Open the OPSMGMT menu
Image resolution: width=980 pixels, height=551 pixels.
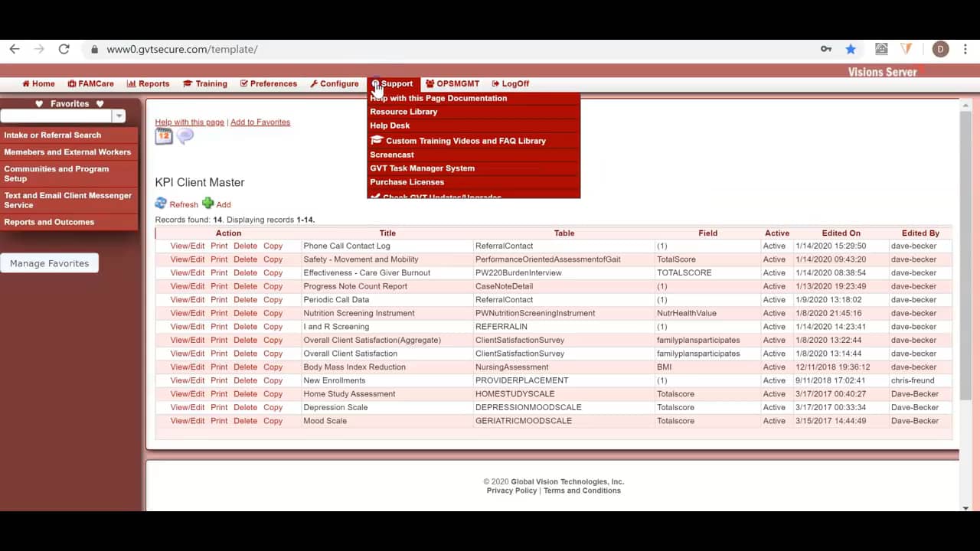pyautogui.click(x=452, y=83)
